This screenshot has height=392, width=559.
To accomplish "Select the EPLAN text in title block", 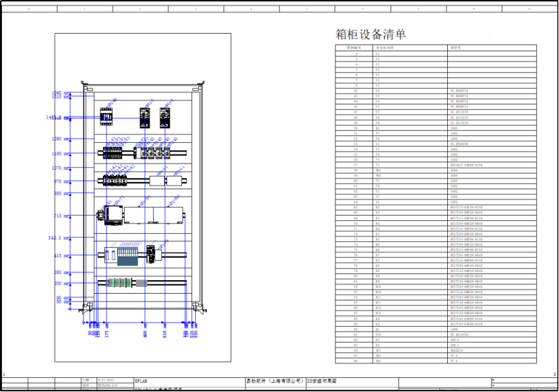I will pos(141,381).
